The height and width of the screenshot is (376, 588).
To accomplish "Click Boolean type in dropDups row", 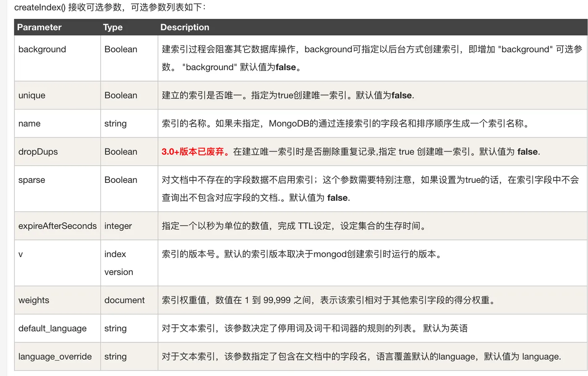I will coord(121,152).
